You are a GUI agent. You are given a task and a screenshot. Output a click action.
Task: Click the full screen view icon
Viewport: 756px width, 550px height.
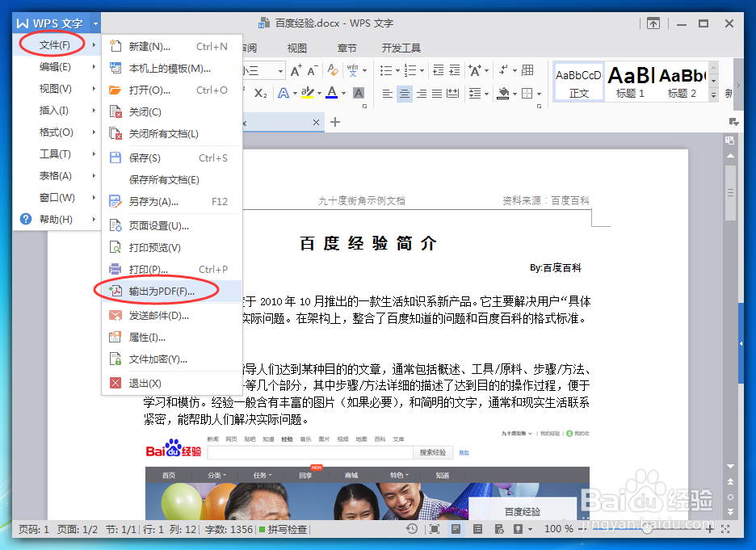click(x=435, y=529)
